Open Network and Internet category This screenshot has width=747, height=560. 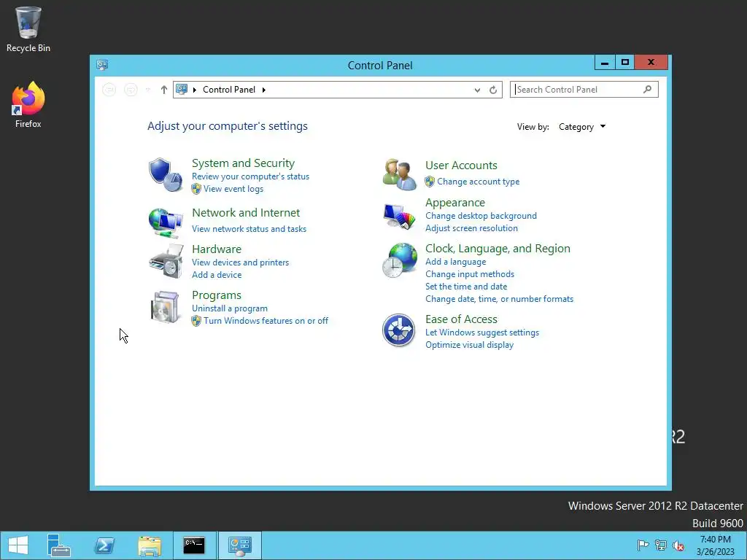tap(246, 212)
